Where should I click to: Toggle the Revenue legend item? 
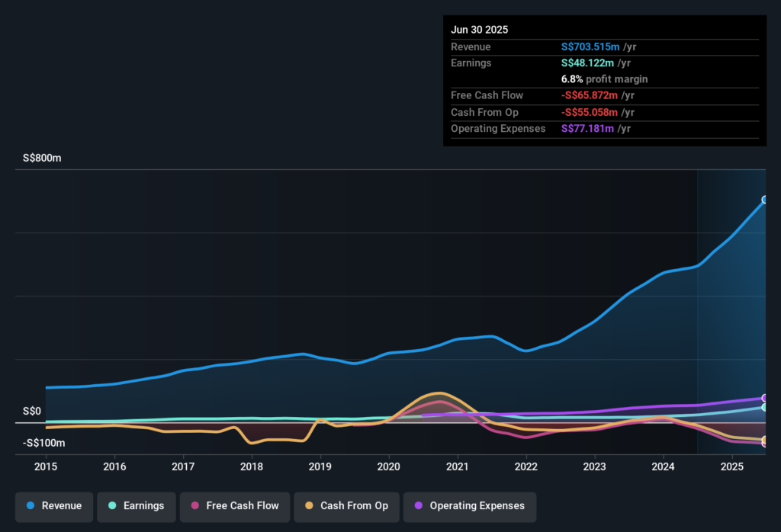tap(54, 506)
